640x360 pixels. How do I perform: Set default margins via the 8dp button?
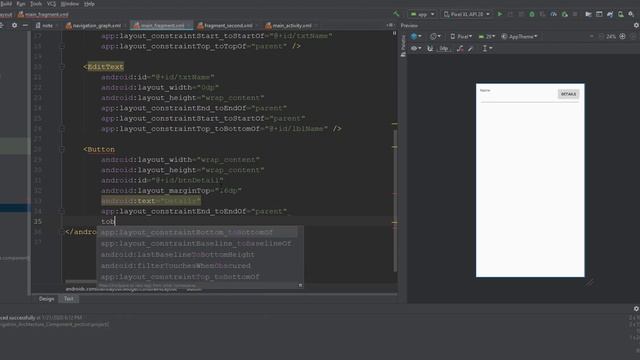click(x=443, y=48)
